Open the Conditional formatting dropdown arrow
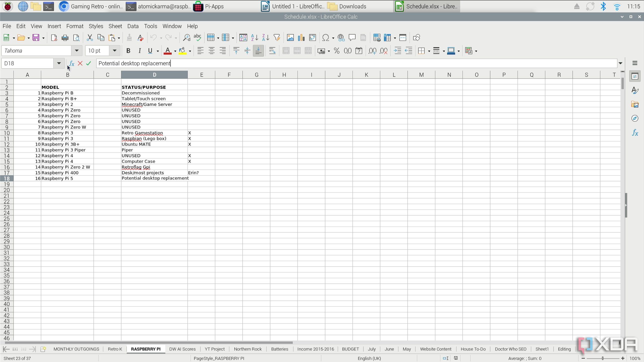The image size is (644, 362). (x=476, y=51)
